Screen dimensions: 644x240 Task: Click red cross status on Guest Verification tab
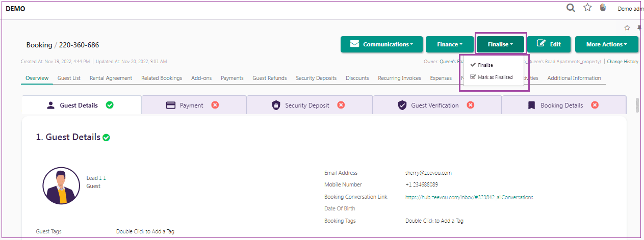(x=471, y=105)
